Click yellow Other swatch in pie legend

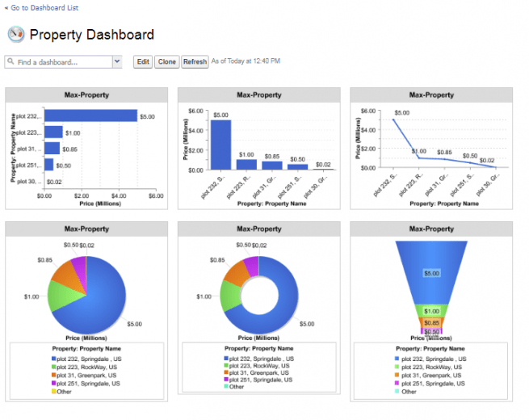53,391
